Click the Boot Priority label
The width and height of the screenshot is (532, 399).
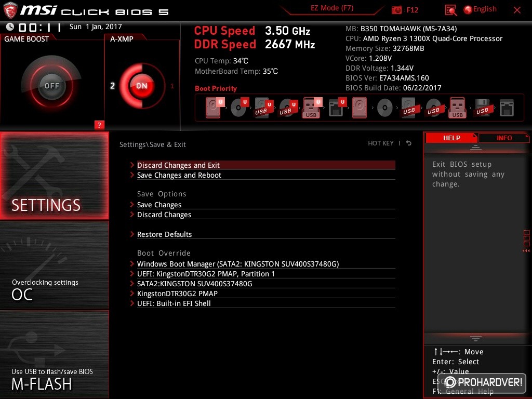[216, 88]
